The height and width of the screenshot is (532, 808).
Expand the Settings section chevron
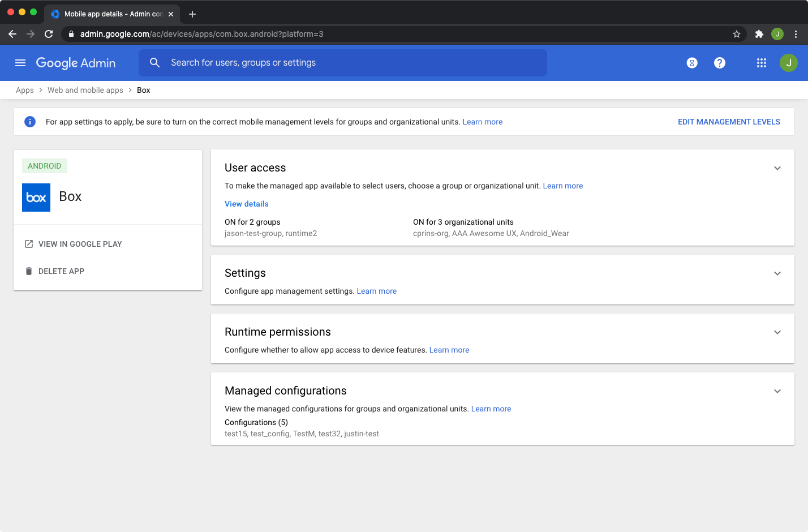[777, 273]
